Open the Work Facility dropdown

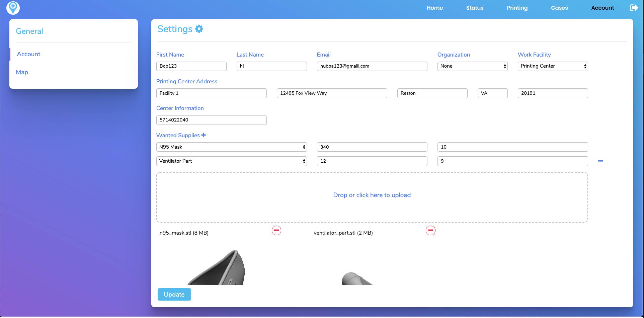[x=553, y=66]
